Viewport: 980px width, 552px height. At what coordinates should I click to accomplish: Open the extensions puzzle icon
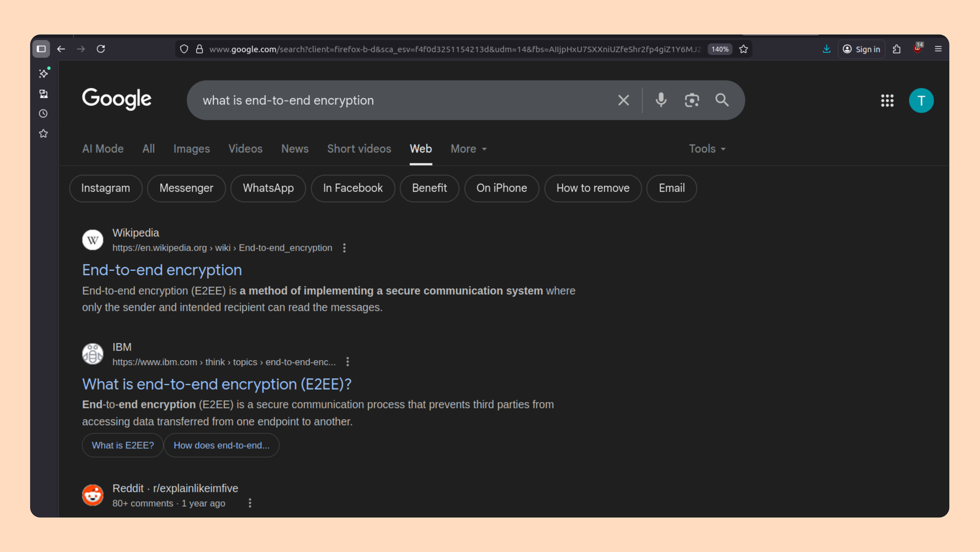coord(897,49)
